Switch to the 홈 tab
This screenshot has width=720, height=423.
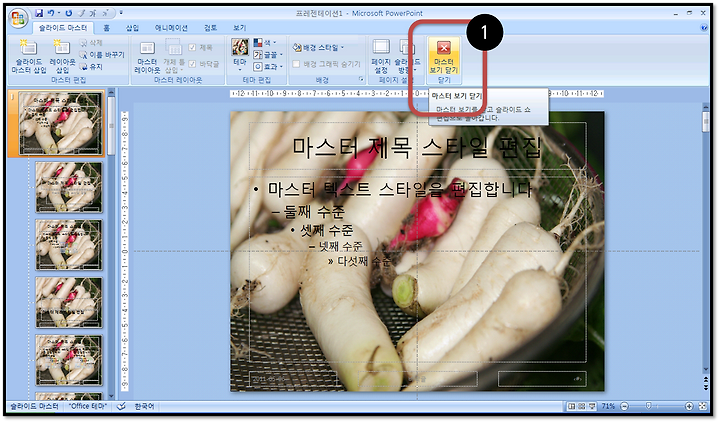click(107, 28)
